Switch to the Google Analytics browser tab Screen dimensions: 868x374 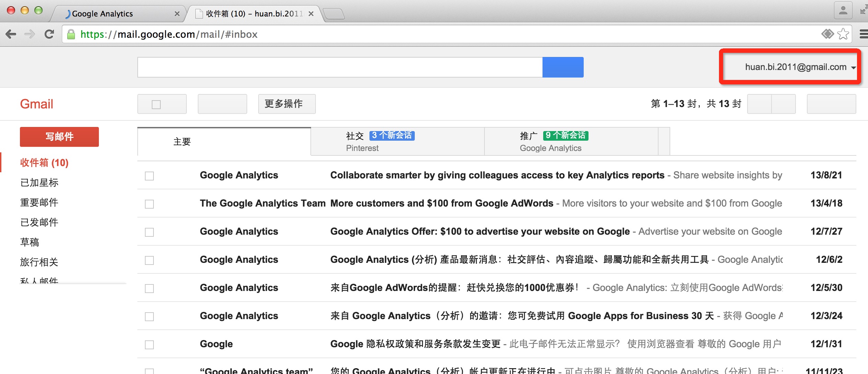(118, 14)
